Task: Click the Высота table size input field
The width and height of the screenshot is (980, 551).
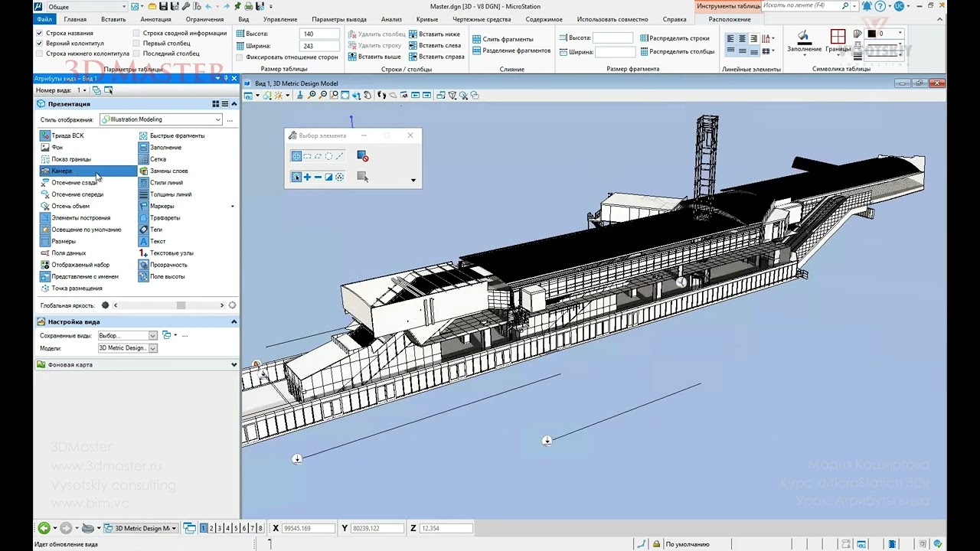Action: [x=319, y=34]
